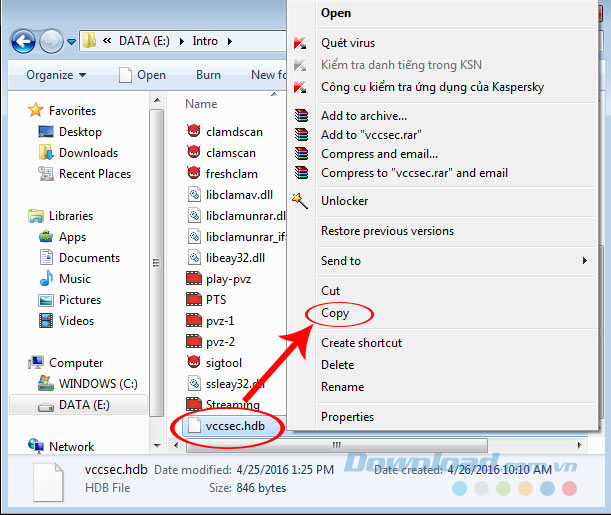Click the Open toolbar button

(143, 75)
